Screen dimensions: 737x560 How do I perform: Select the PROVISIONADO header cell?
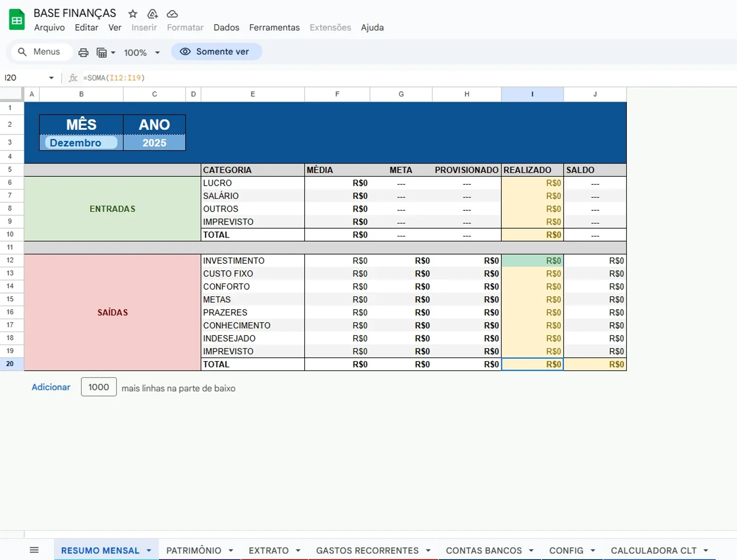[467, 170]
